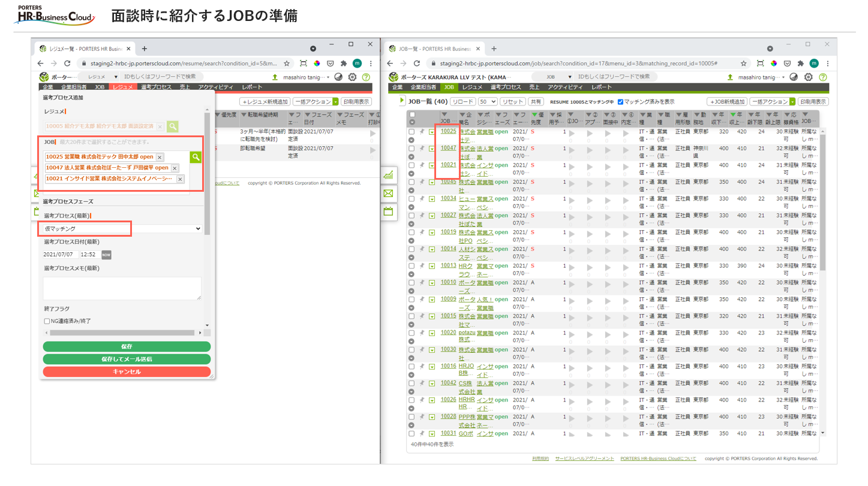Click the pin icon on job 10047 row
This screenshot has width=868, height=486.
point(422,149)
